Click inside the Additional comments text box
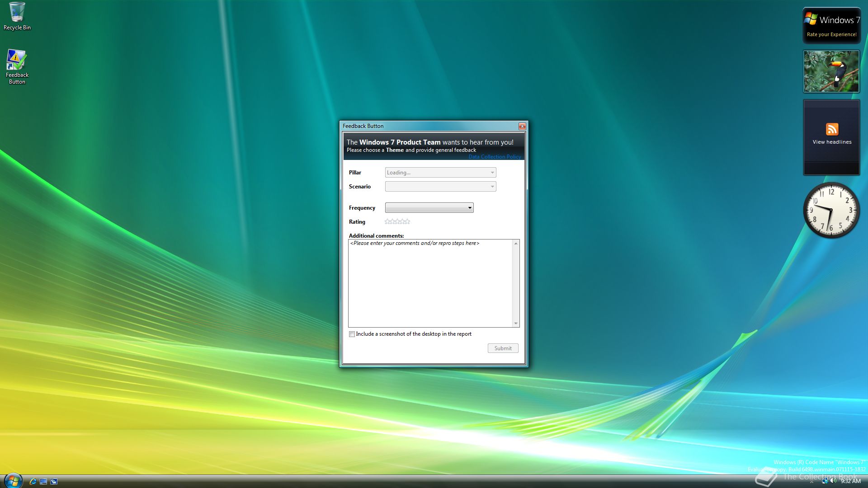Viewport: 868px width, 488px height. (x=430, y=283)
